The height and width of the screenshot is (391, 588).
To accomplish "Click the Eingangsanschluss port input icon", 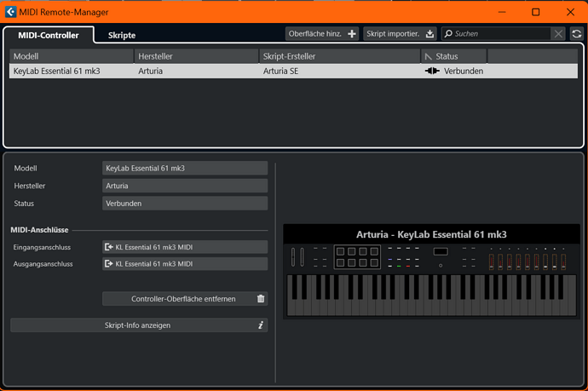I will 109,247.
